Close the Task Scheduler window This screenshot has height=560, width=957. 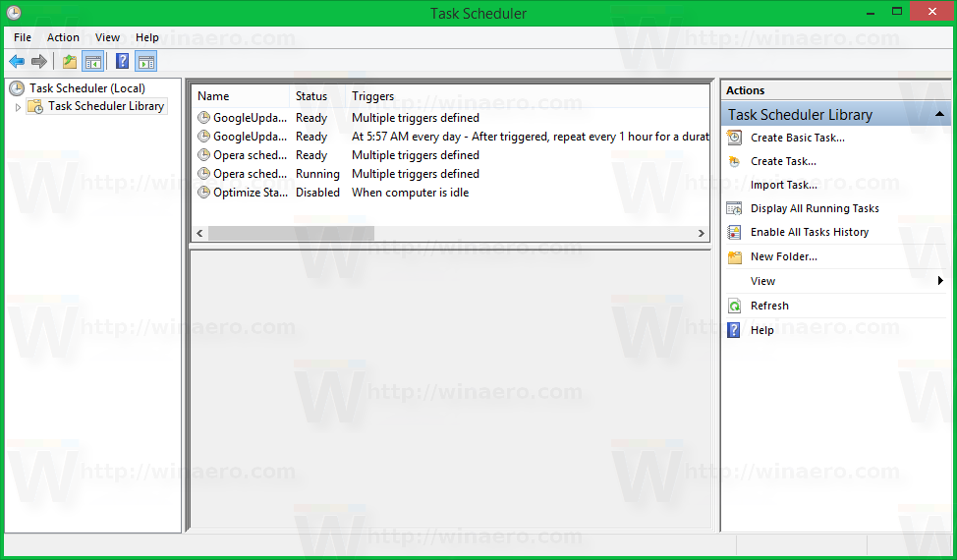932,11
